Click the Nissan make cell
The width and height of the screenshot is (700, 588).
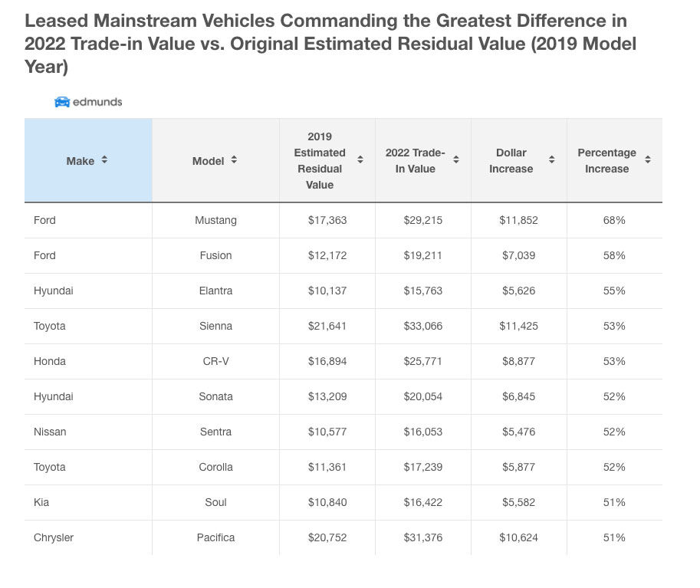click(x=50, y=432)
